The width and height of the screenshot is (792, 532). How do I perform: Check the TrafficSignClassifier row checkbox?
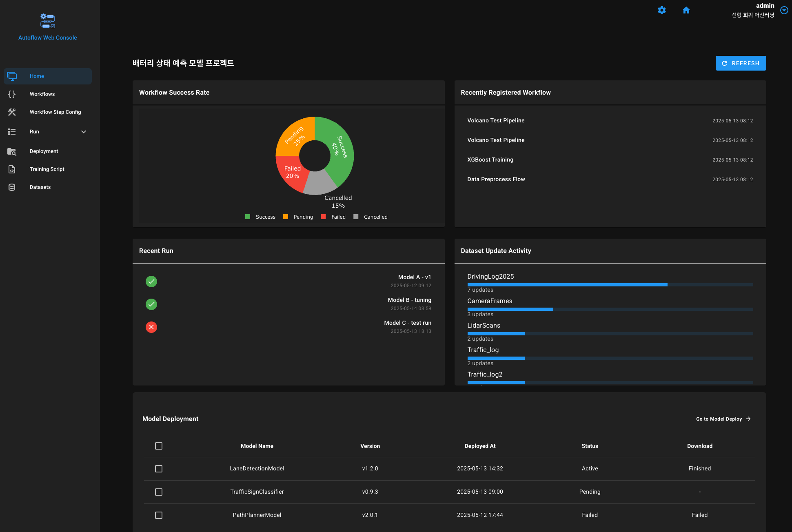pyautogui.click(x=159, y=492)
